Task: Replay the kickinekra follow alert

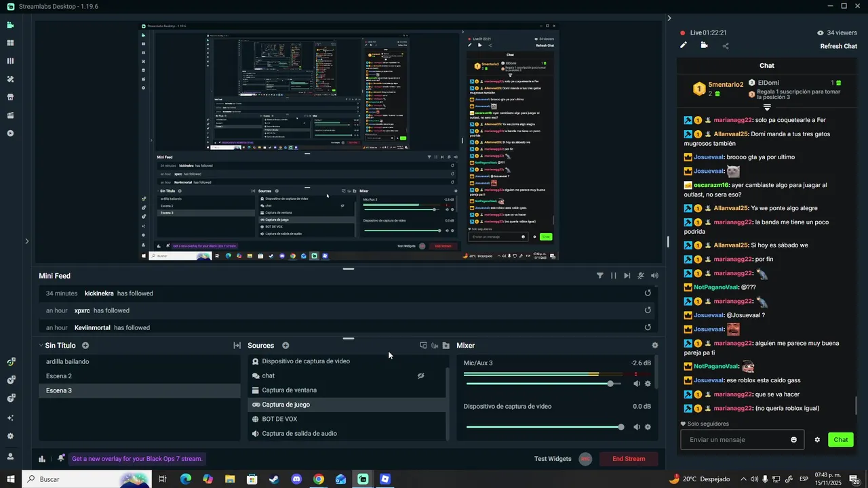Action: (x=648, y=293)
